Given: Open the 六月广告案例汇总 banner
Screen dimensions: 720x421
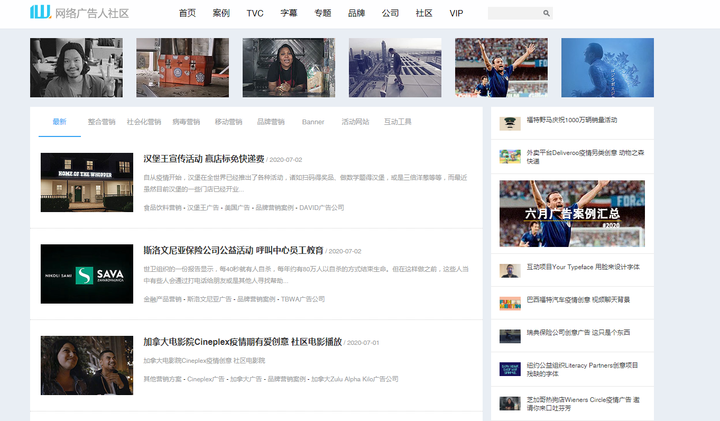Looking at the screenshot, I should 572,213.
